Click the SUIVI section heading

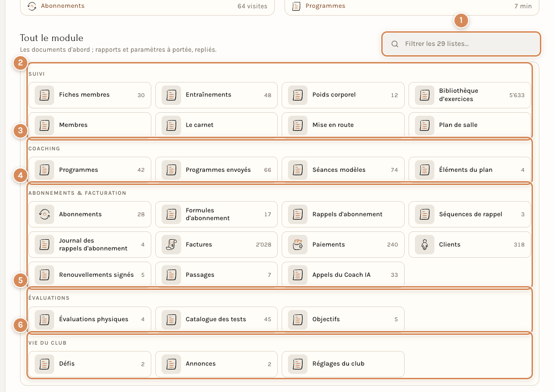tap(37, 74)
